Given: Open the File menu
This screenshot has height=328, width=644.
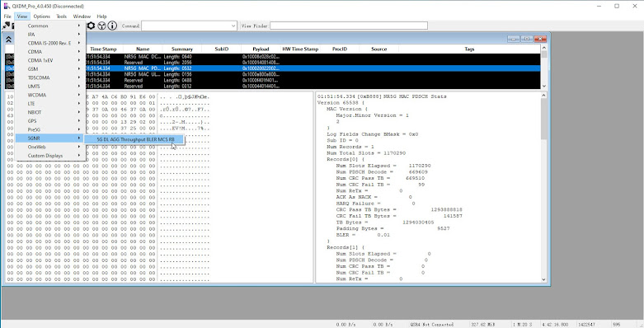Looking at the screenshot, I should coord(7,16).
